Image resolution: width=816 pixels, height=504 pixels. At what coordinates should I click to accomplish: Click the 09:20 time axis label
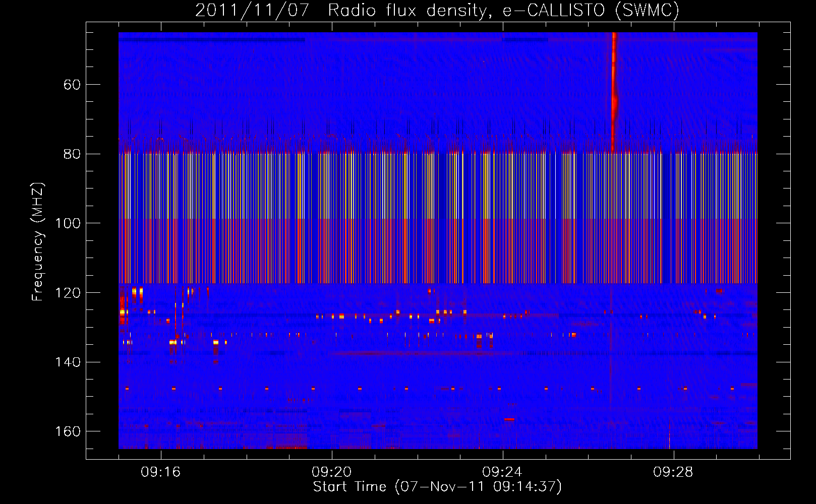tap(331, 472)
